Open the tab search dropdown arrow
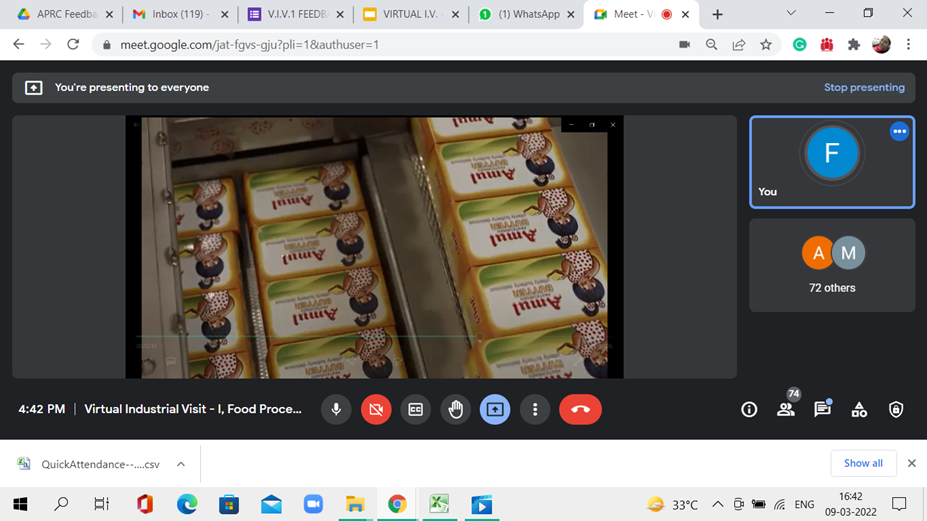927x521 pixels. click(x=791, y=13)
